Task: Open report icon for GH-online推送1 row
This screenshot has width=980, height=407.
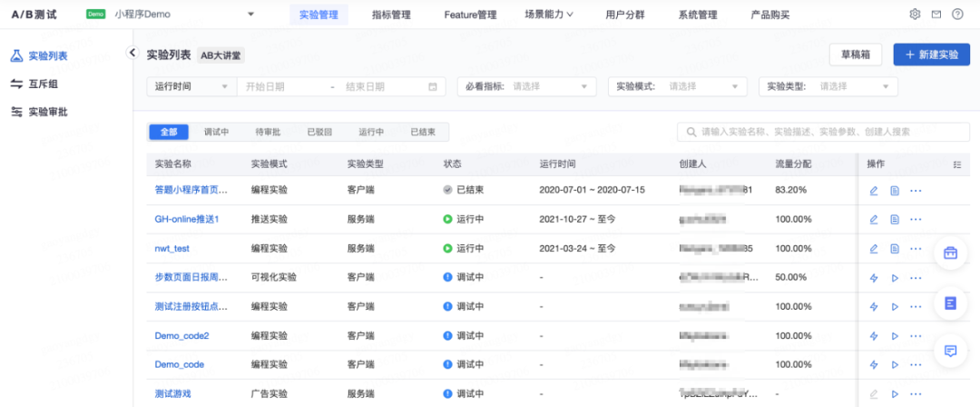Action: click(895, 220)
